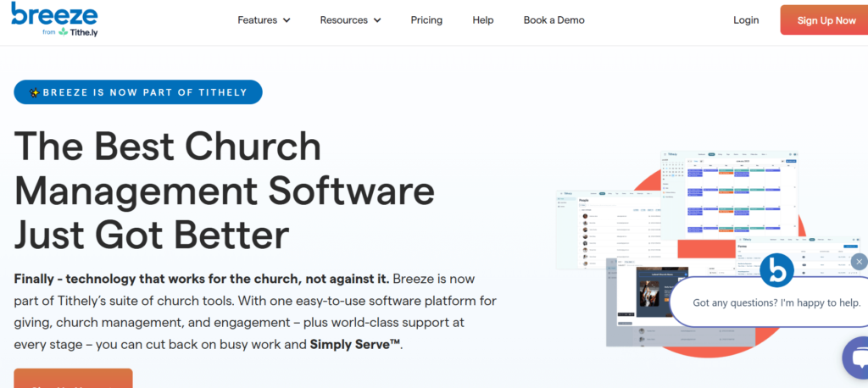The width and height of the screenshot is (868, 388).
Task: Click the orange button below the hero paragraph
Action: point(73,379)
